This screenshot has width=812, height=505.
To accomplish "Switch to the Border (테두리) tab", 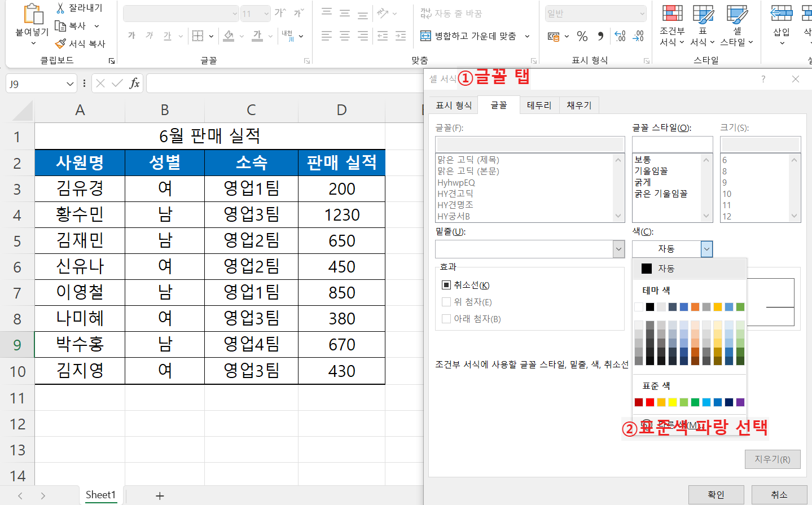I will (x=538, y=104).
